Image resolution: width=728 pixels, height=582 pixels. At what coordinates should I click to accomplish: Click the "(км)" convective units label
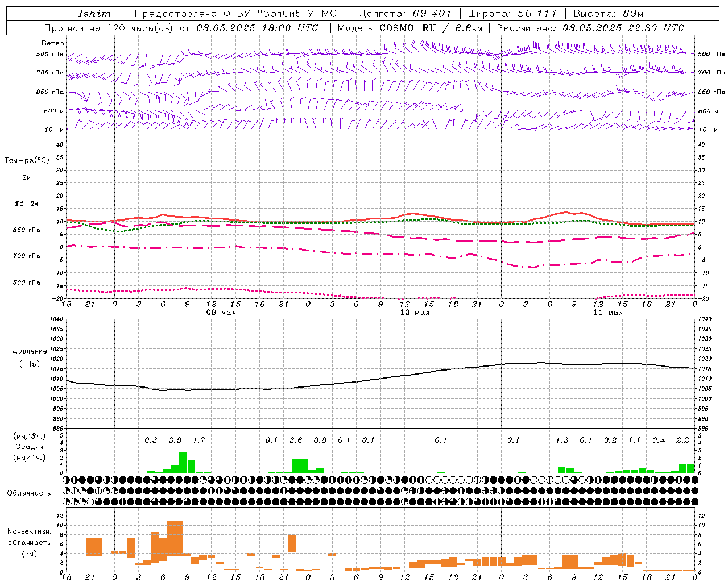point(29,553)
